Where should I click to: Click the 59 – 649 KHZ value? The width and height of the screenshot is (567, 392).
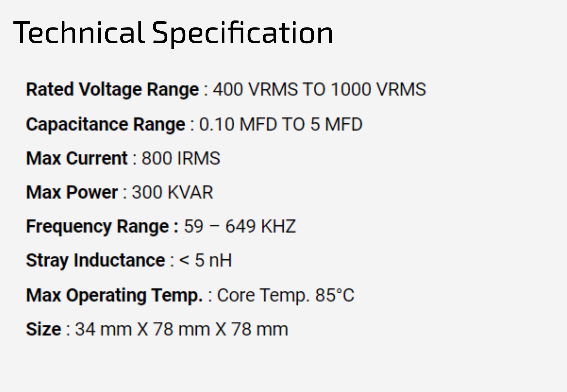240,226
